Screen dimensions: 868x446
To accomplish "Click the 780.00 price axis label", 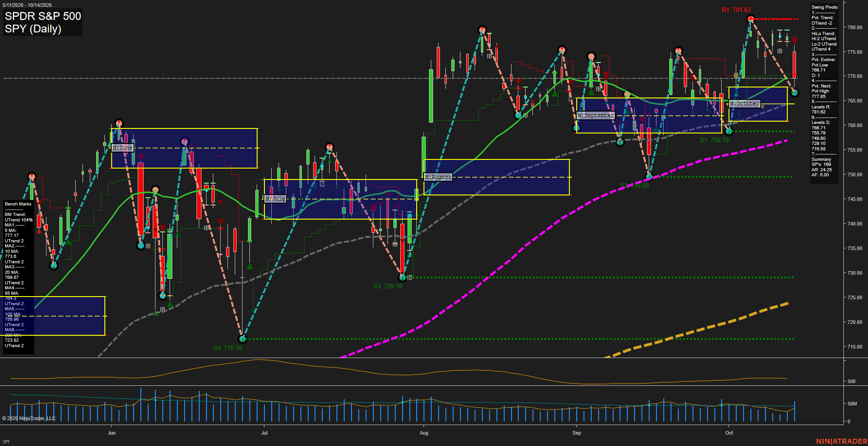I will (855, 27).
